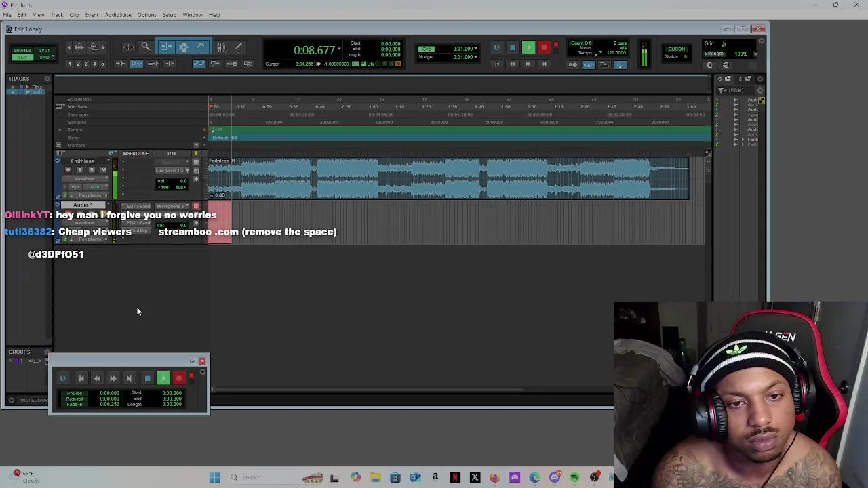868x488 pixels.
Task: Click Return to Zero in floating transport
Action: (81, 378)
